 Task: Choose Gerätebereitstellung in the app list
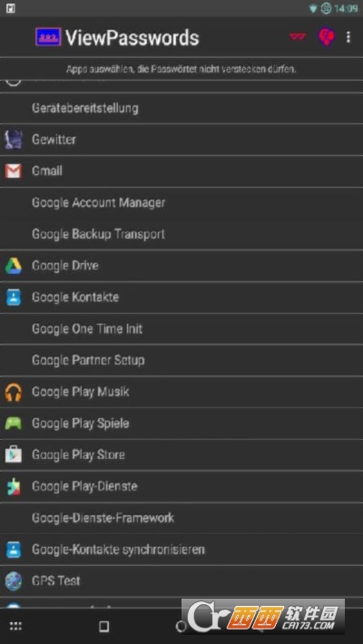(85, 108)
